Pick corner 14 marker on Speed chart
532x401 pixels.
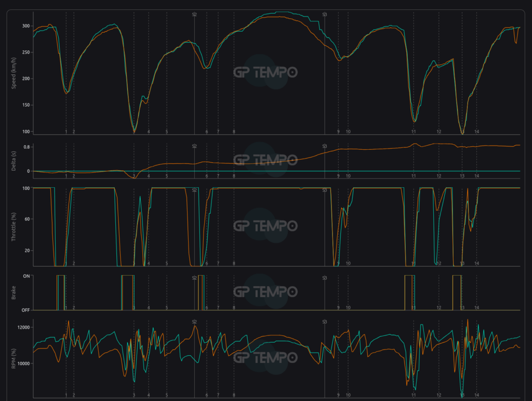click(476, 132)
